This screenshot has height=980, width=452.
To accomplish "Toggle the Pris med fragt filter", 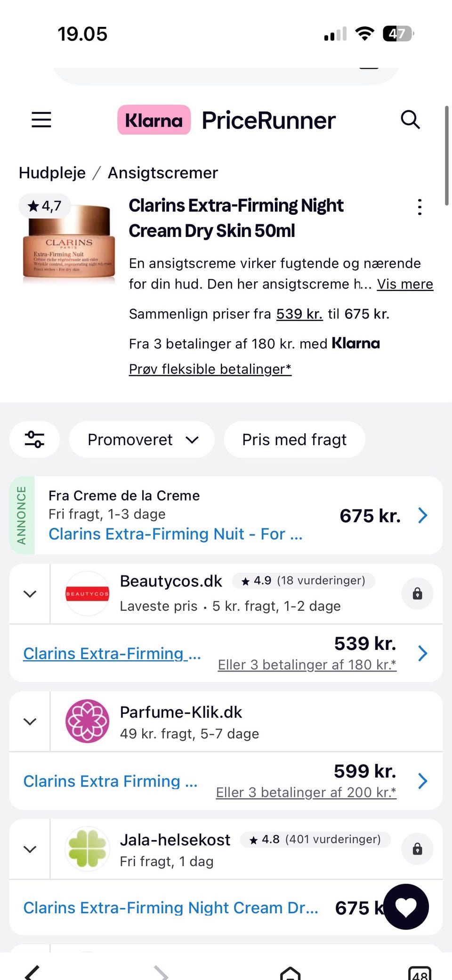I will 294,439.
